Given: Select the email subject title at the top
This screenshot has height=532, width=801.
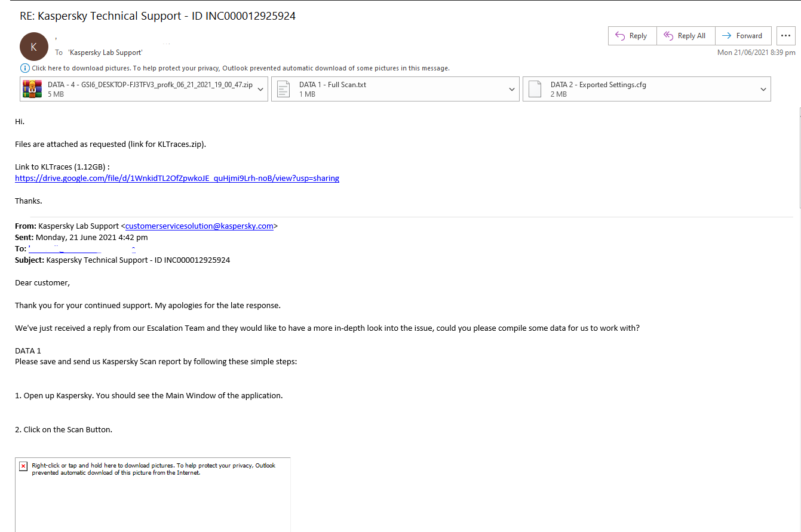Looking at the screenshot, I should pyautogui.click(x=158, y=16).
